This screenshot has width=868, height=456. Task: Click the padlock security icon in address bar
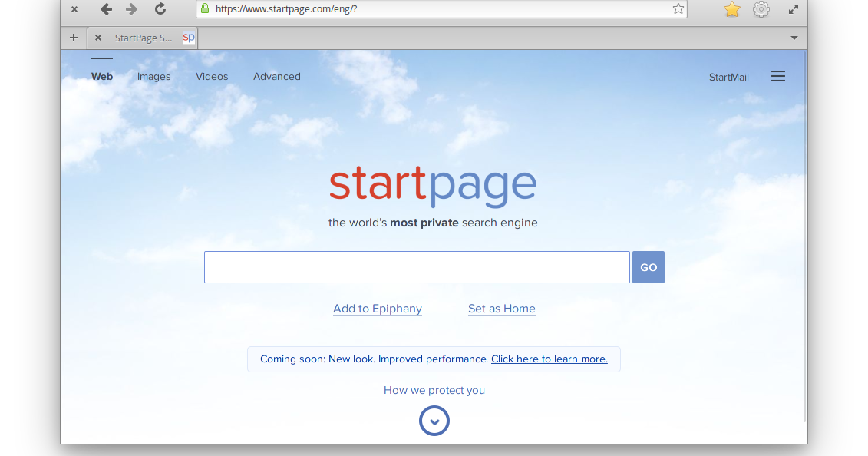tap(204, 9)
